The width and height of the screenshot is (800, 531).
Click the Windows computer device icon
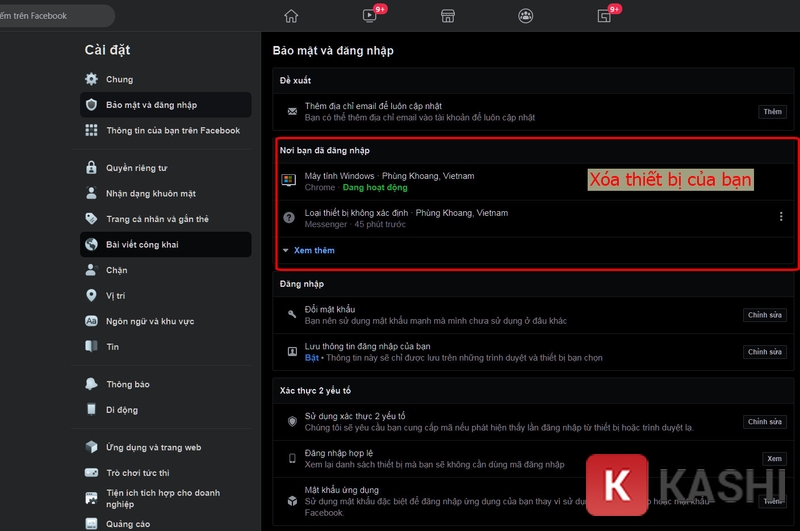289,181
